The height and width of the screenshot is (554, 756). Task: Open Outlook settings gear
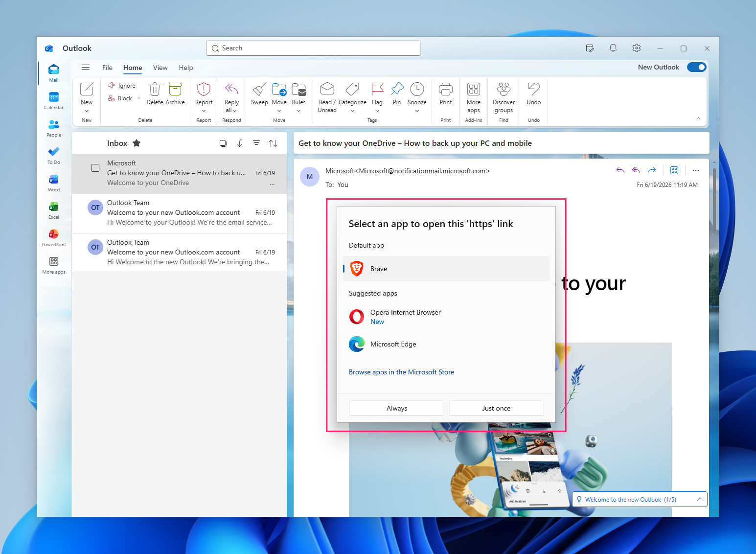pyautogui.click(x=637, y=48)
